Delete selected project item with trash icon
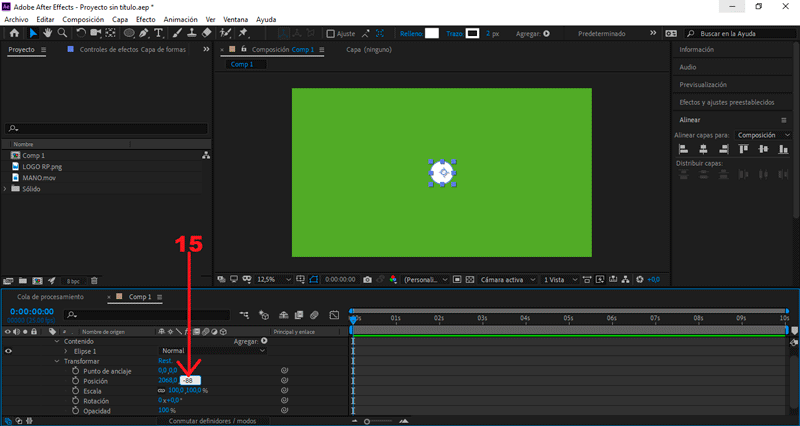This screenshot has width=800, height=426. coord(94,281)
